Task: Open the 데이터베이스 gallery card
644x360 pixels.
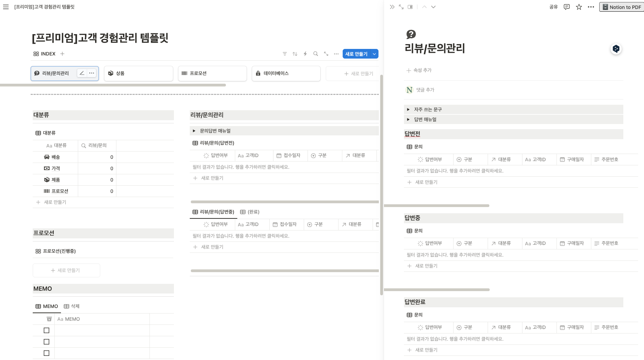Action: pyautogui.click(x=286, y=73)
